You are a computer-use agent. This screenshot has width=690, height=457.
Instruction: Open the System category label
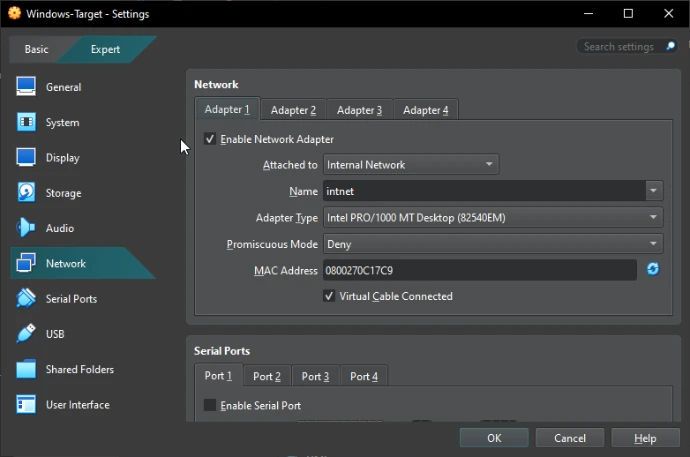[x=62, y=122]
